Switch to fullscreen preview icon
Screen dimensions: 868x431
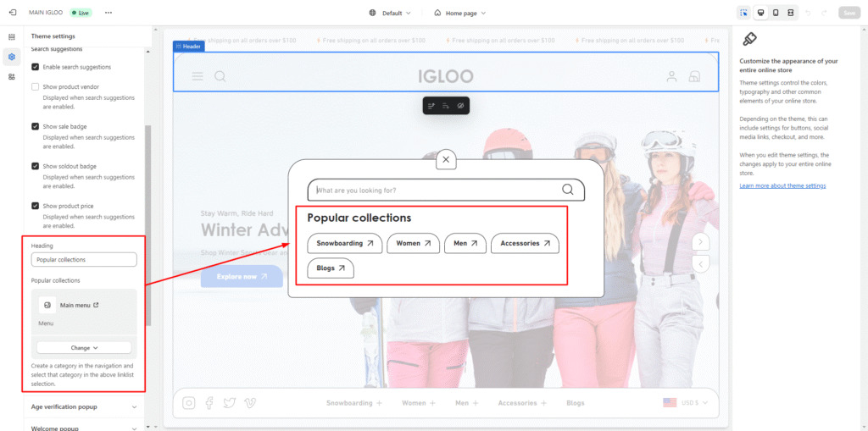click(x=790, y=13)
